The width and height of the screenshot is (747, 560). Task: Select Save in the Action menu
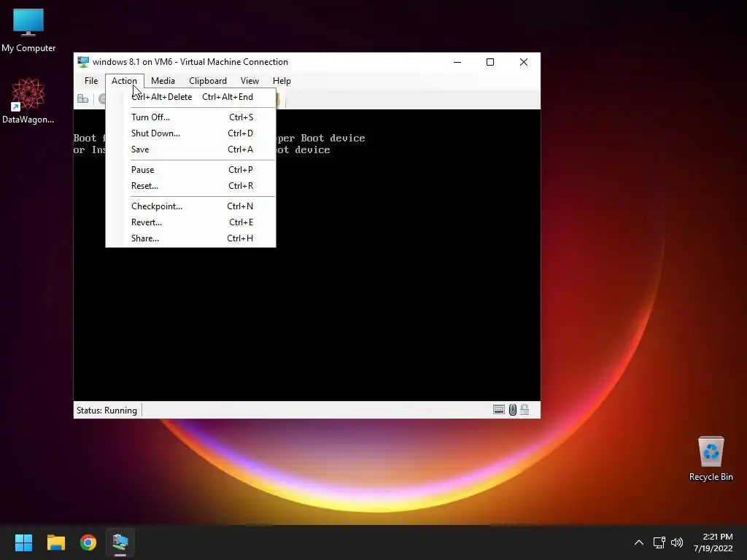pos(190,149)
